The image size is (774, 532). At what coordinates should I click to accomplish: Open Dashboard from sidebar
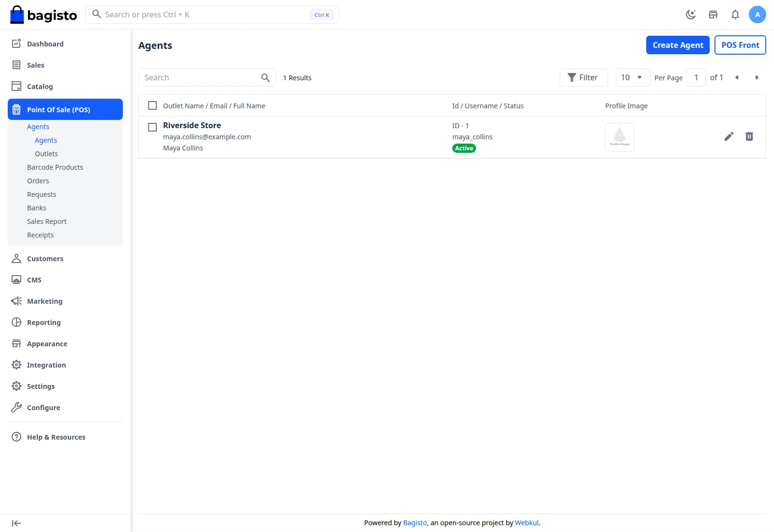pyautogui.click(x=65, y=44)
